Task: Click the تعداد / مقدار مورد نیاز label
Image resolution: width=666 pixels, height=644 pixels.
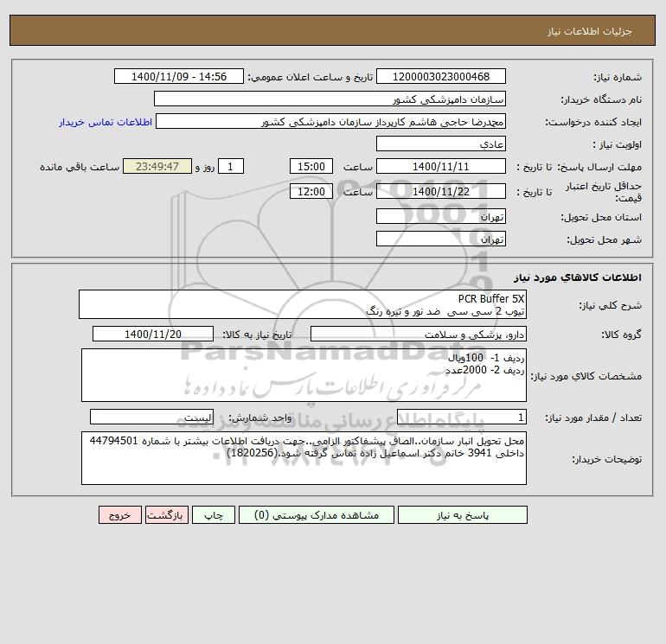Action: coord(593,418)
